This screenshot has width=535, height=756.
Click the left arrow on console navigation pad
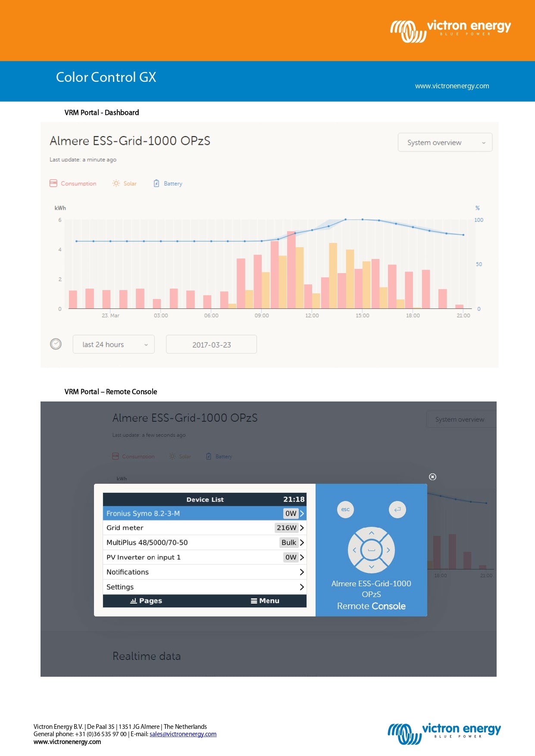point(354,550)
